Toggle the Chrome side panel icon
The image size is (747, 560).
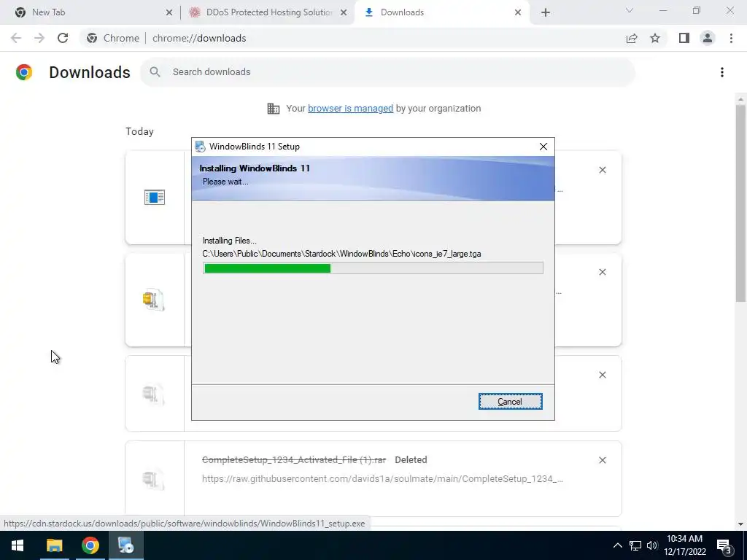point(684,38)
